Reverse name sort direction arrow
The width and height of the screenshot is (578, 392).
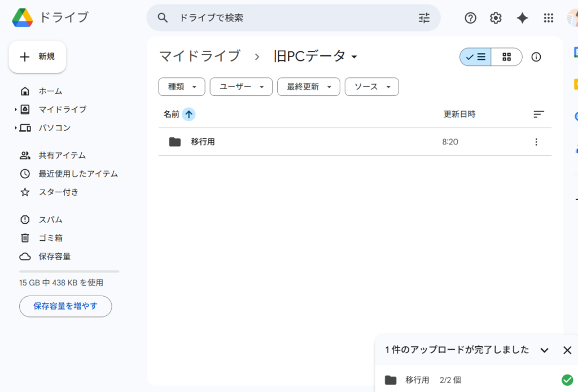pos(189,114)
